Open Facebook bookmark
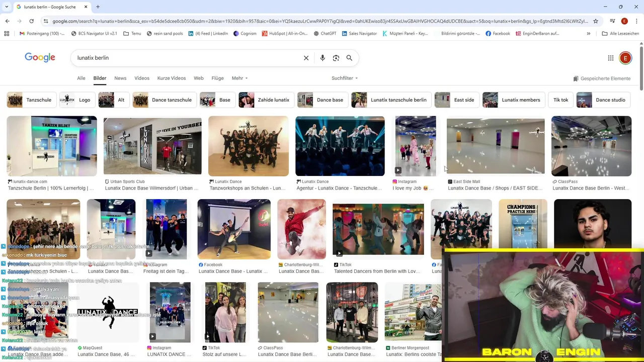Viewport: 644px width, 362px height. [x=498, y=34]
